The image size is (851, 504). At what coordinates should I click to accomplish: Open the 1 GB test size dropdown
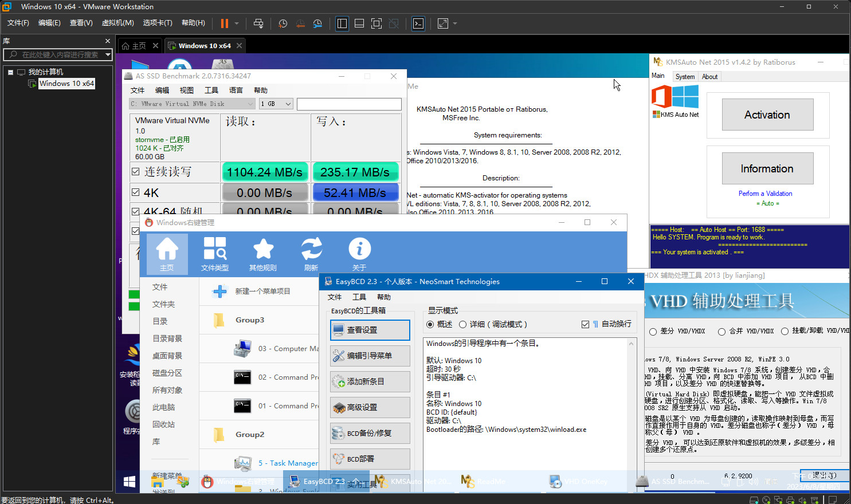(276, 104)
